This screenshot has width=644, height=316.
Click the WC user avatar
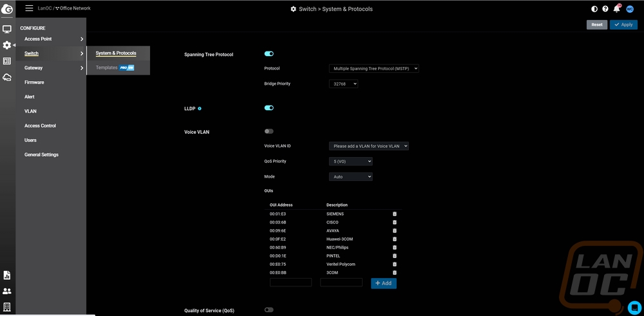[x=630, y=9]
